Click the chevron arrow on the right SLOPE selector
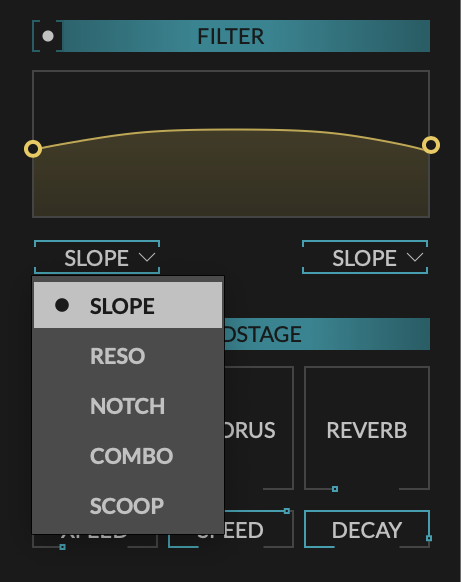The image size is (461, 582). (x=415, y=257)
